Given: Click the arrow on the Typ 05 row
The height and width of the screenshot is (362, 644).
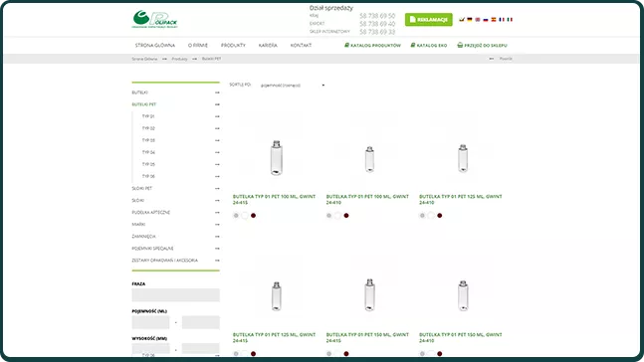Looking at the screenshot, I should (217, 164).
